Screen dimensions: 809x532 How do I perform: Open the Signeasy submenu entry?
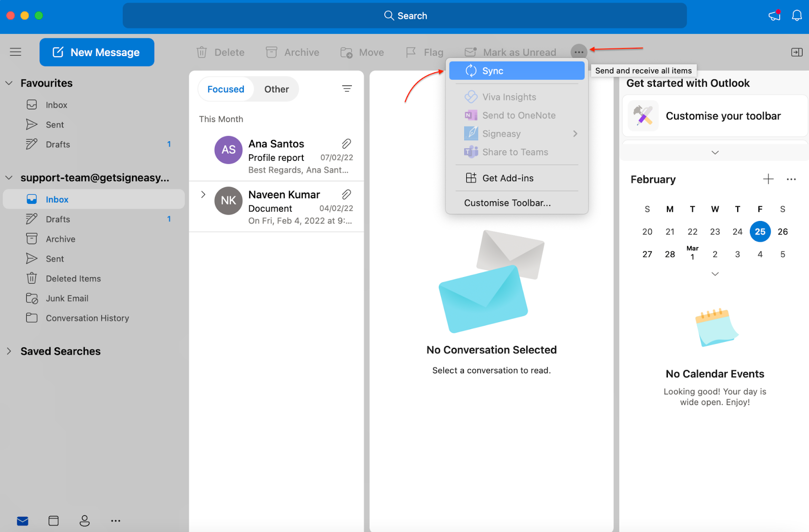pos(517,134)
